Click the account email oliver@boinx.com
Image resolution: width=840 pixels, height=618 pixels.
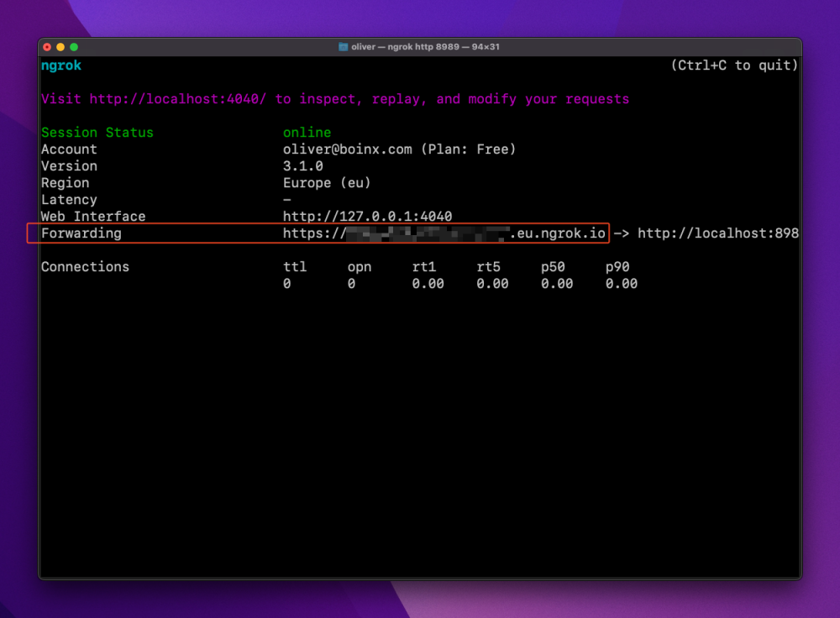tap(348, 149)
